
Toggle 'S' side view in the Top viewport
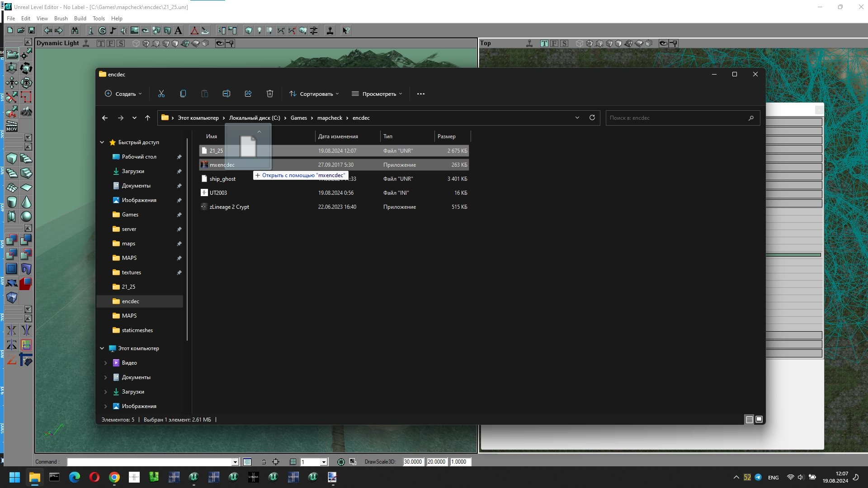tap(564, 43)
